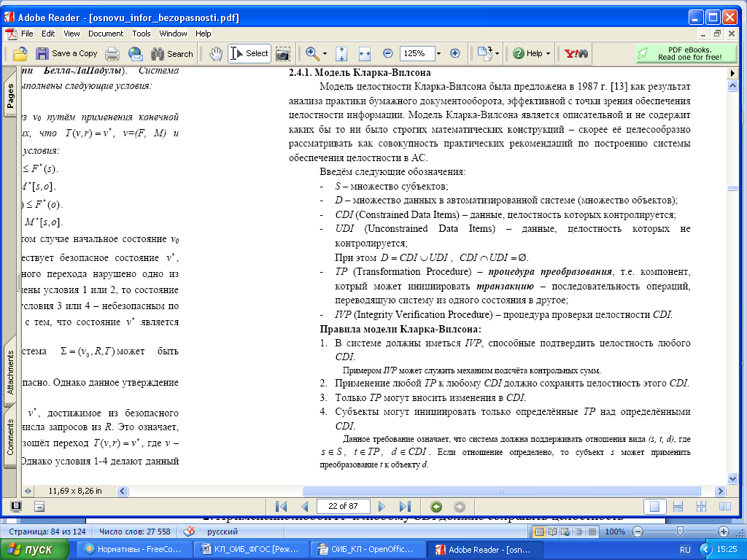Click the page number field 22 of 87

pos(343,506)
